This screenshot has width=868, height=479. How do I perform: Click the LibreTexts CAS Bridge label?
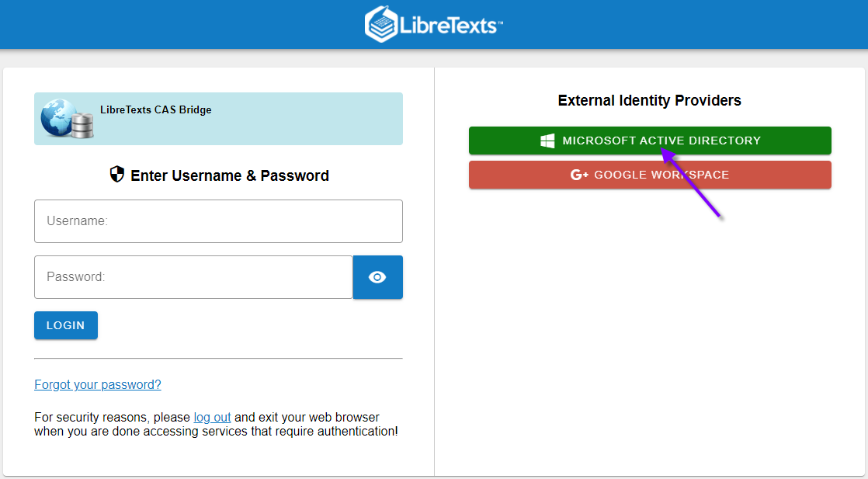pos(156,110)
